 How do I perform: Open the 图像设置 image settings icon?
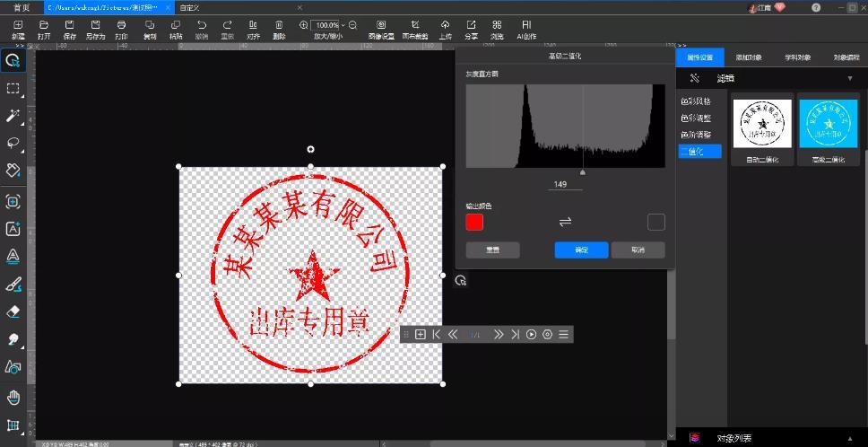381,25
